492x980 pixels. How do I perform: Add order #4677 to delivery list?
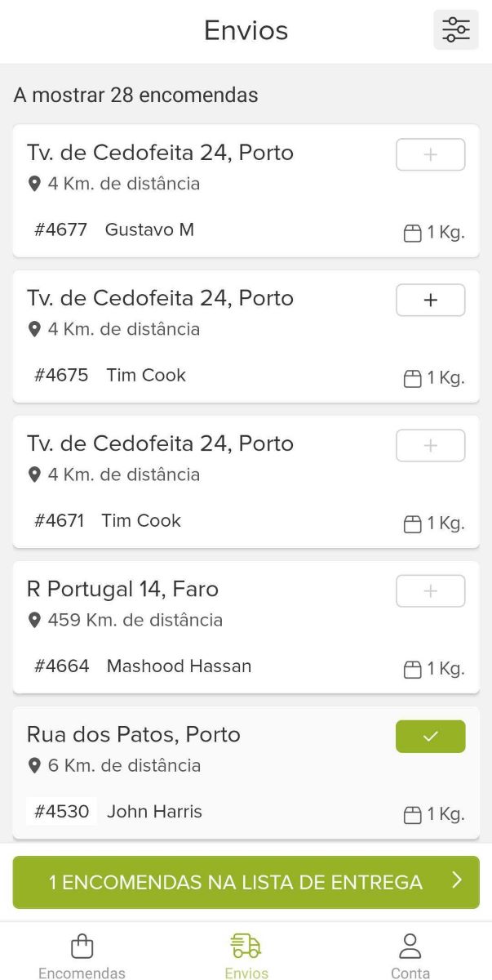tap(430, 154)
